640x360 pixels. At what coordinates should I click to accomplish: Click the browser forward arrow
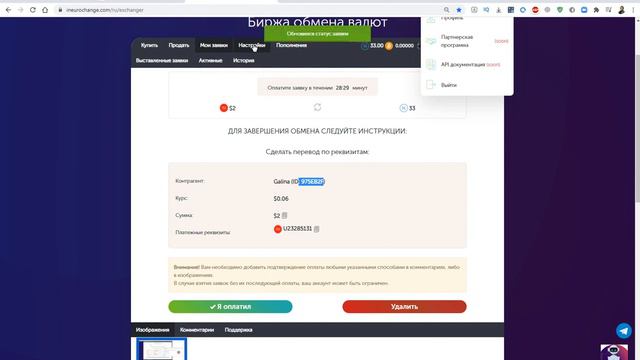click(20, 10)
